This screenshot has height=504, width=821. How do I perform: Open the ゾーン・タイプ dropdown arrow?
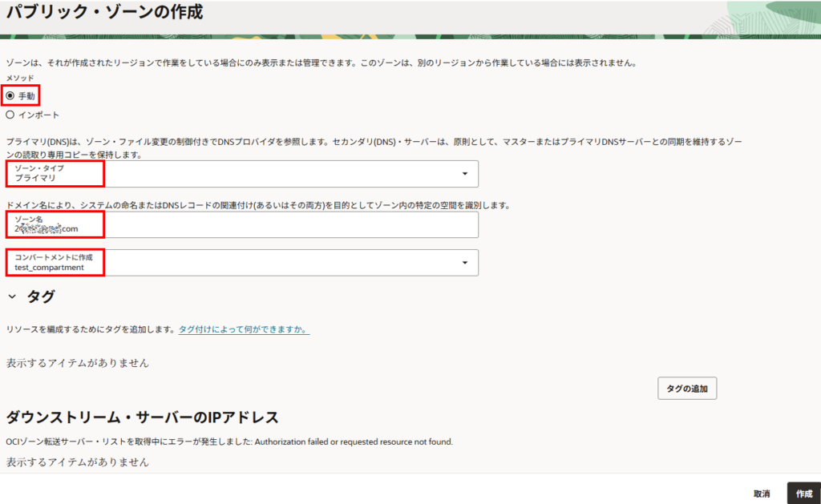click(465, 174)
